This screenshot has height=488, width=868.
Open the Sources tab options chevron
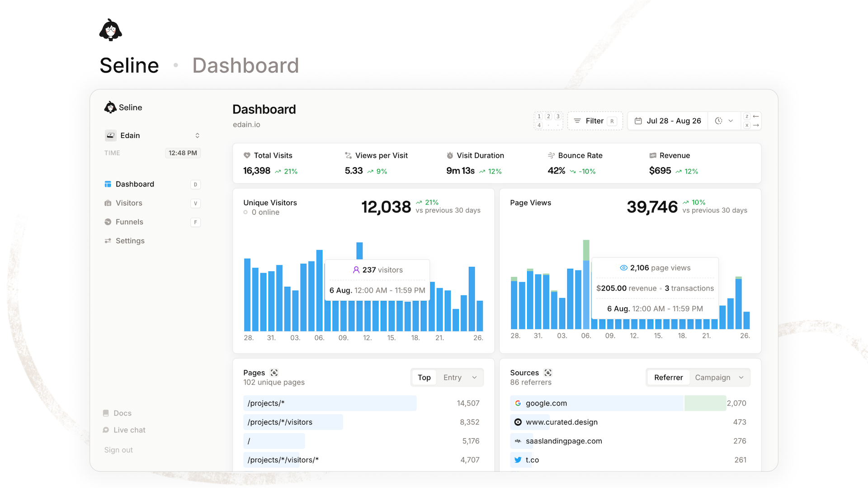(741, 378)
